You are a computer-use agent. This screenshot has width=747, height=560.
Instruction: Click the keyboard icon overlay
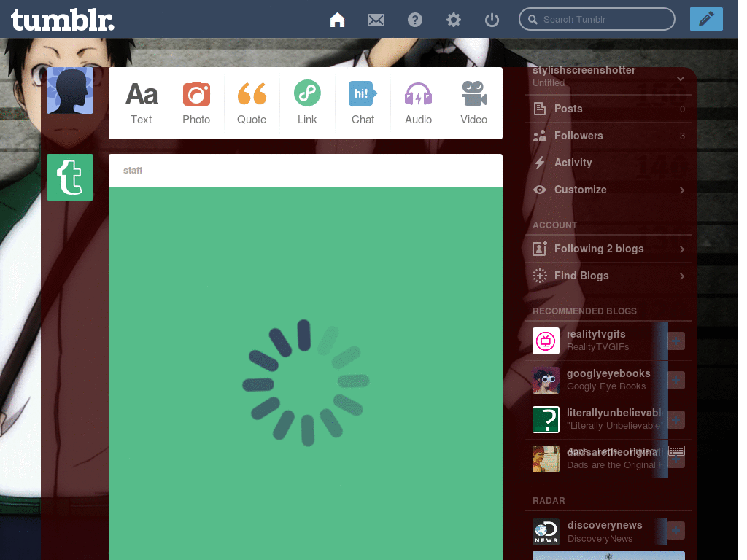pos(676,451)
